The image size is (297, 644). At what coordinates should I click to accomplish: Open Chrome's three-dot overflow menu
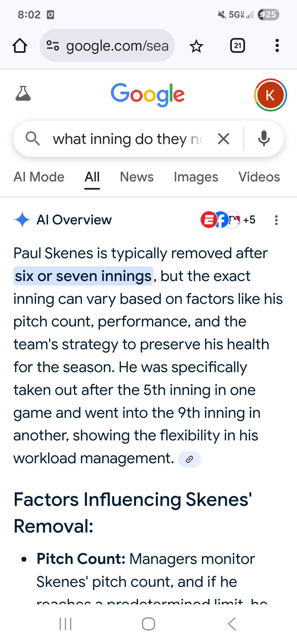[277, 46]
